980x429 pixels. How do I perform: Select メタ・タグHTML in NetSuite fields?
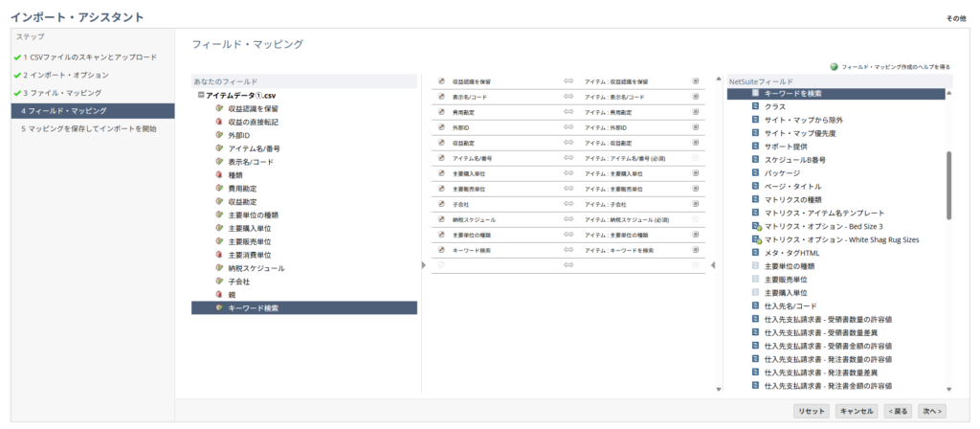791,253
